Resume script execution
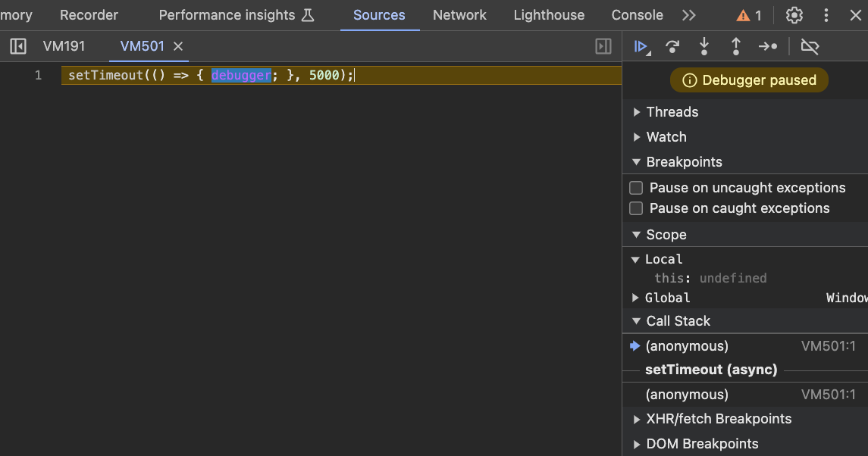The image size is (868, 456). pyautogui.click(x=642, y=46)
